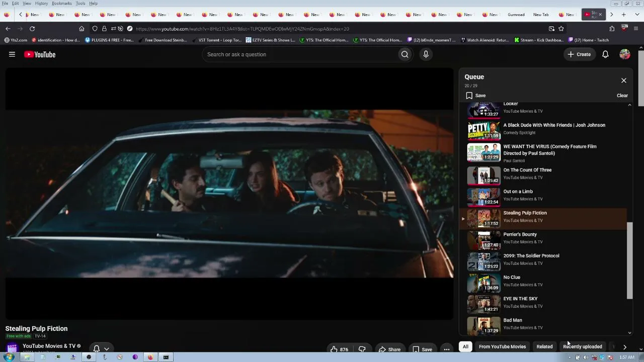Click the YouTube search magnifier button
The image size is (644, 362).
pos(405,54)
